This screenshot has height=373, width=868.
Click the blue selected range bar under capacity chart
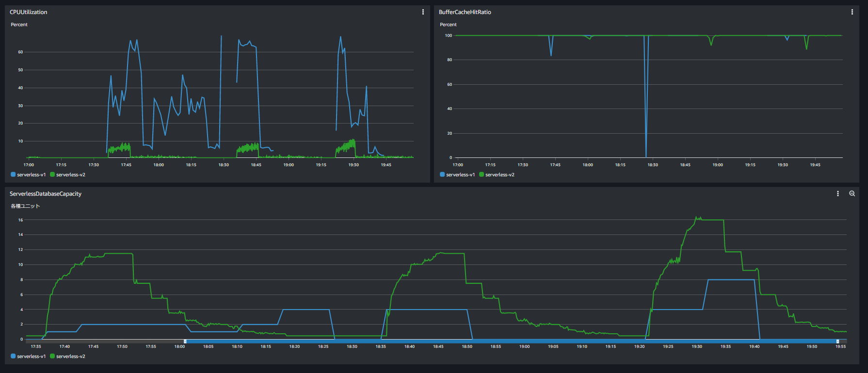(509, 342)
